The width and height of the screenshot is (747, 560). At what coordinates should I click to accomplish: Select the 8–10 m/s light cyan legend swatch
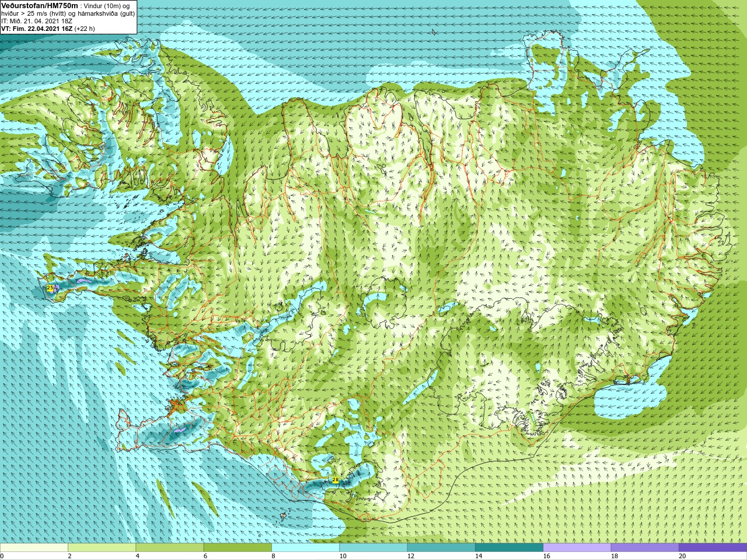[305, 548]
